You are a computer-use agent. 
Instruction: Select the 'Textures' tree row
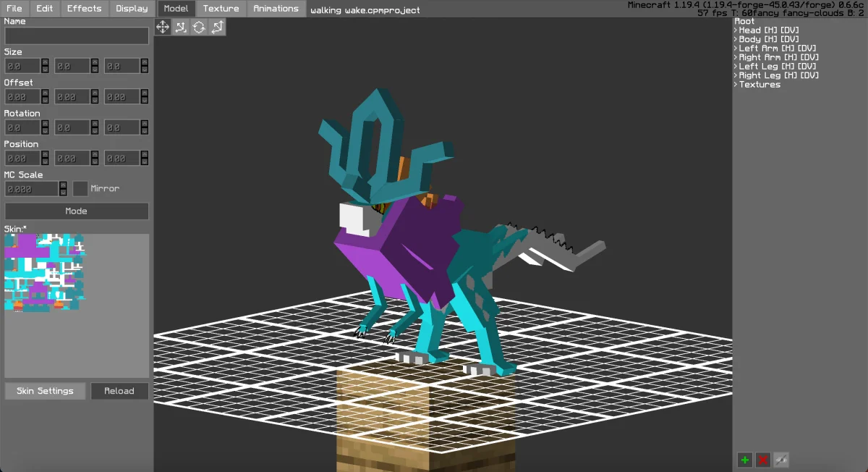point(759,85)
